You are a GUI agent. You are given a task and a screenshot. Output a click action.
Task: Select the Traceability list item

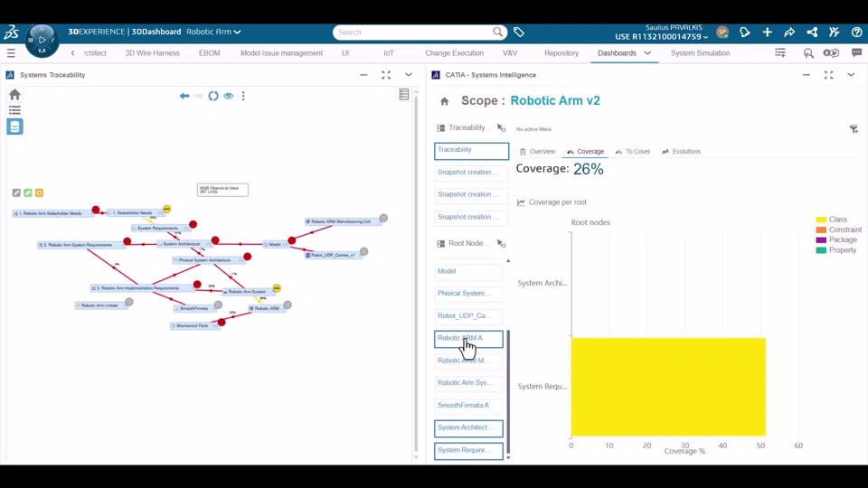pos(471,151)
